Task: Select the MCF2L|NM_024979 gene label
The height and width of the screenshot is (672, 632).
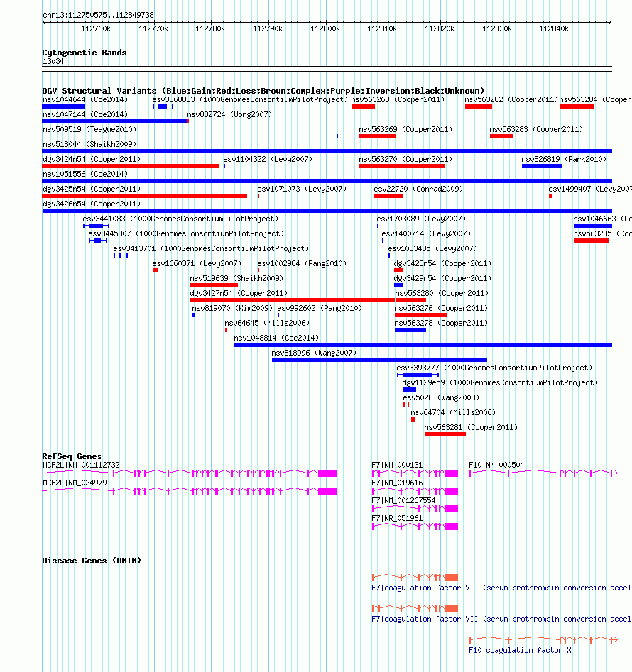Action: point(75,483)
